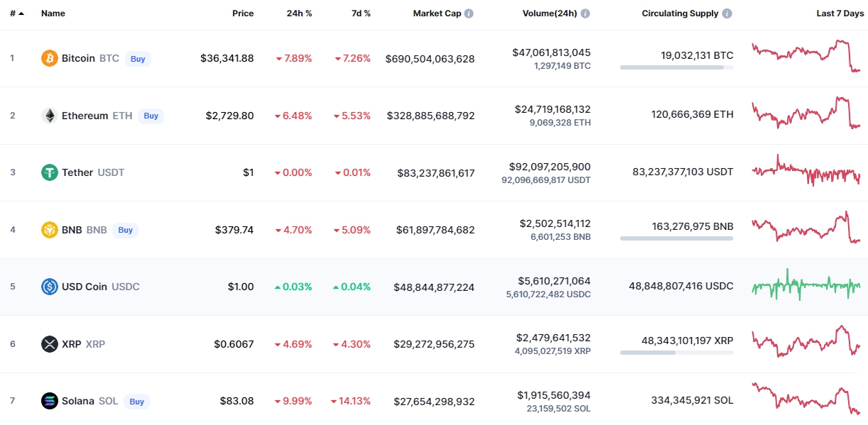Open USD Coin green sparkline chart

pyautogui.click(x=806, y=285)
